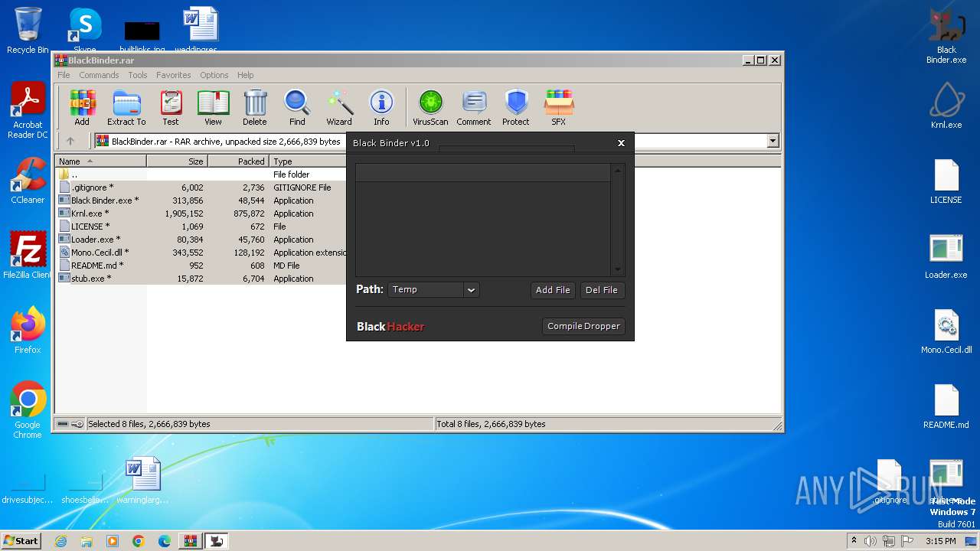Click the Find magnifier icon
The width and height of the screenshot is (980, 551).
(297, 107)
